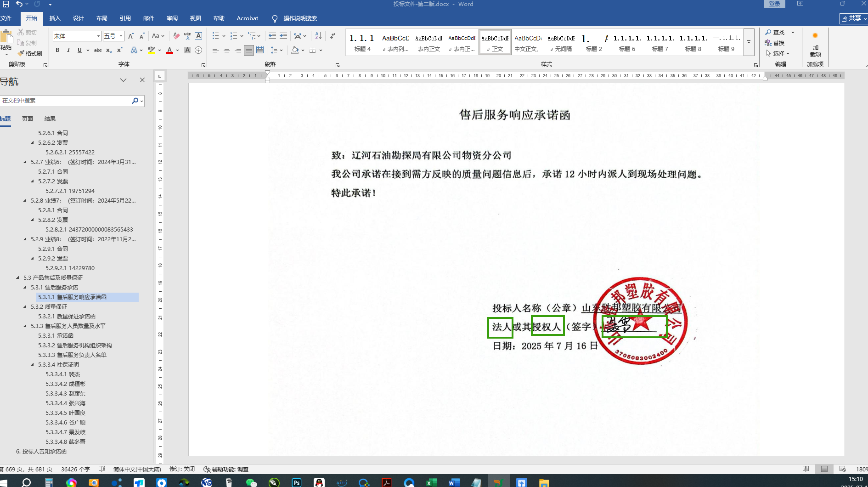Decrease the paragraph indent
Viewport: 868px width, 487px height.
272,36
